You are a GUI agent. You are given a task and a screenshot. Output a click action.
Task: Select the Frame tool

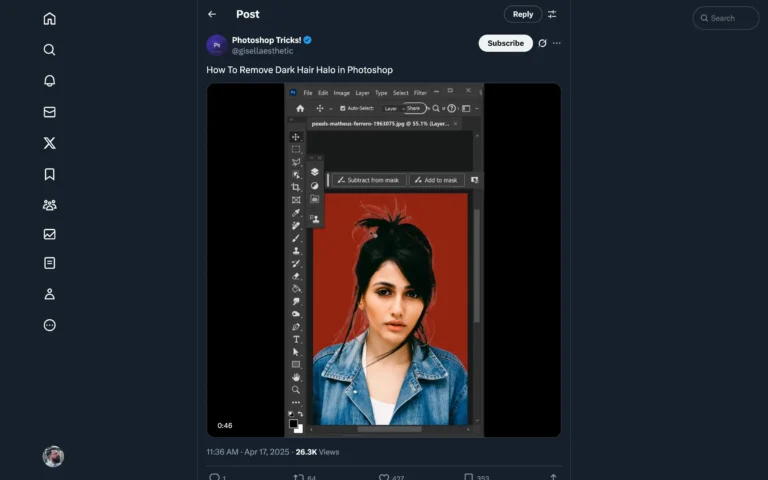(295, 200)
